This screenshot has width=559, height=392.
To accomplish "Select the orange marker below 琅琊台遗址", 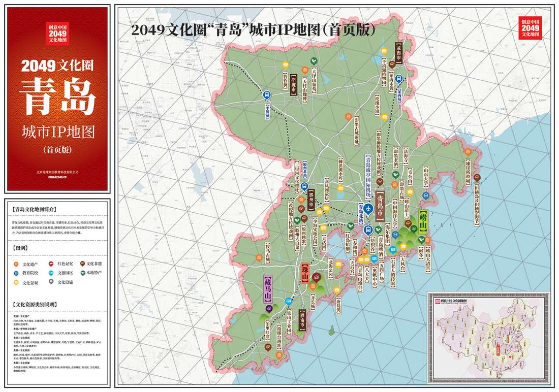I will click(279, 355).
